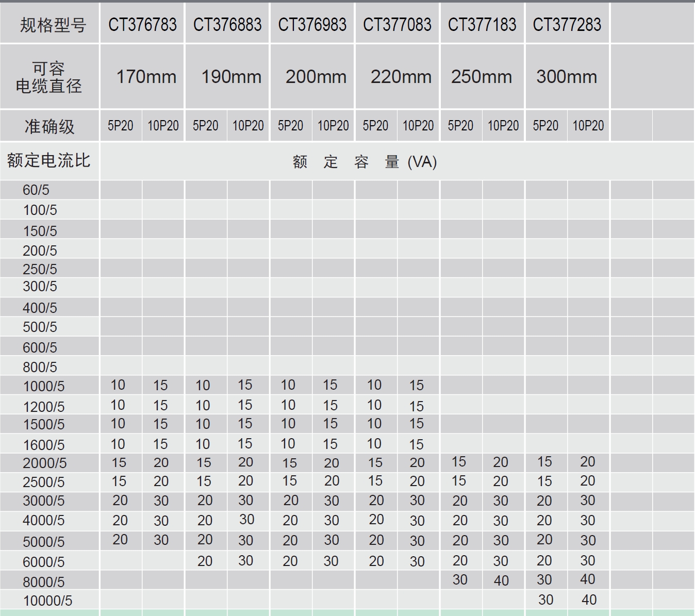Click the 8000/5 row label
Viewport: 695px width, 616px height.
[44, 581]
